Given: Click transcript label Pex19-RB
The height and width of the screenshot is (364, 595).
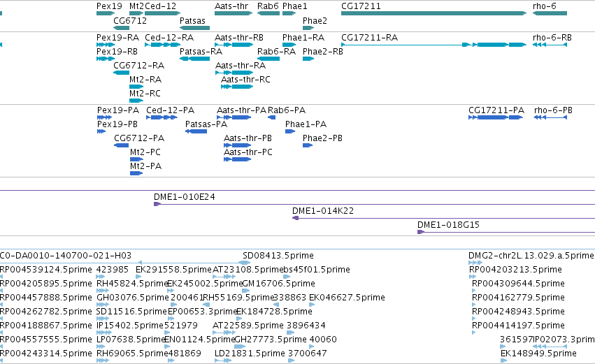Looking at the screenshot, I should [117, 52].
